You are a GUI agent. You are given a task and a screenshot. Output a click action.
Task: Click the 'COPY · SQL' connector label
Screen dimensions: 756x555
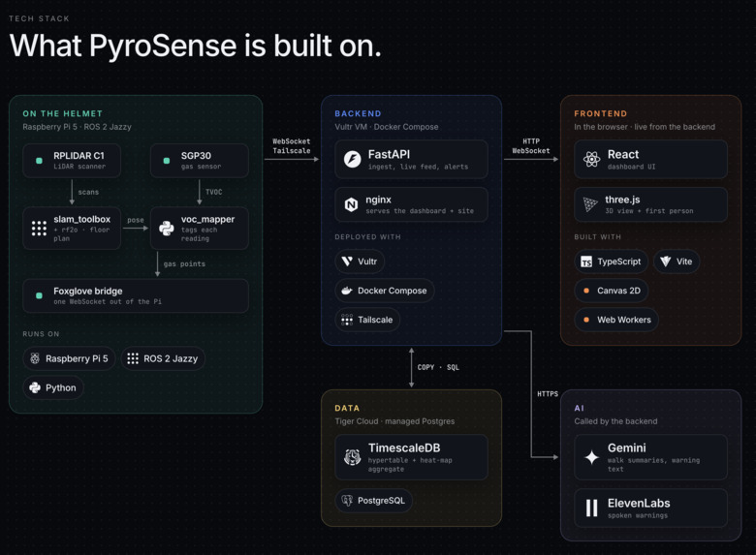coord(438,367)
